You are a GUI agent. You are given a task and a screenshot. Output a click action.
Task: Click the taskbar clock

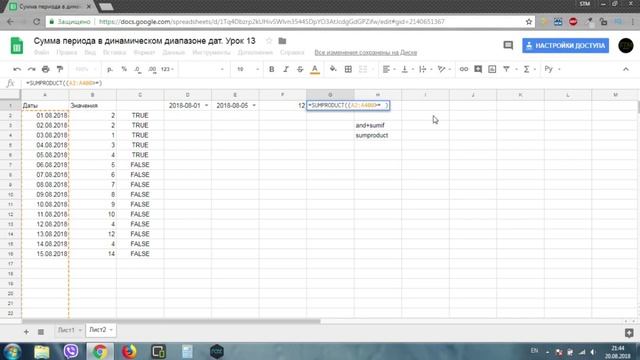[x=618, y=352]
